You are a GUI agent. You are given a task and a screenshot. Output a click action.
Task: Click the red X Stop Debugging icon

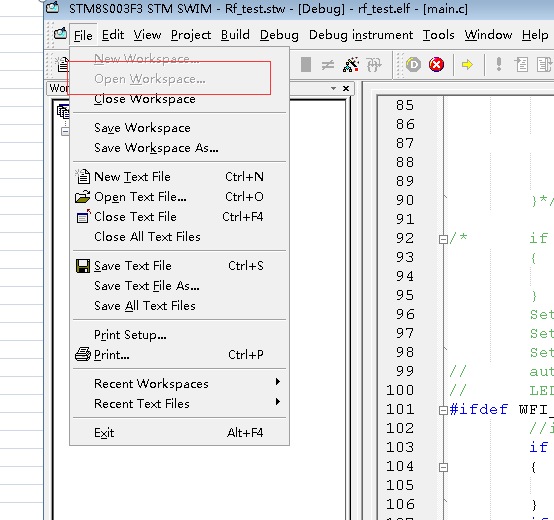point(437,65)
